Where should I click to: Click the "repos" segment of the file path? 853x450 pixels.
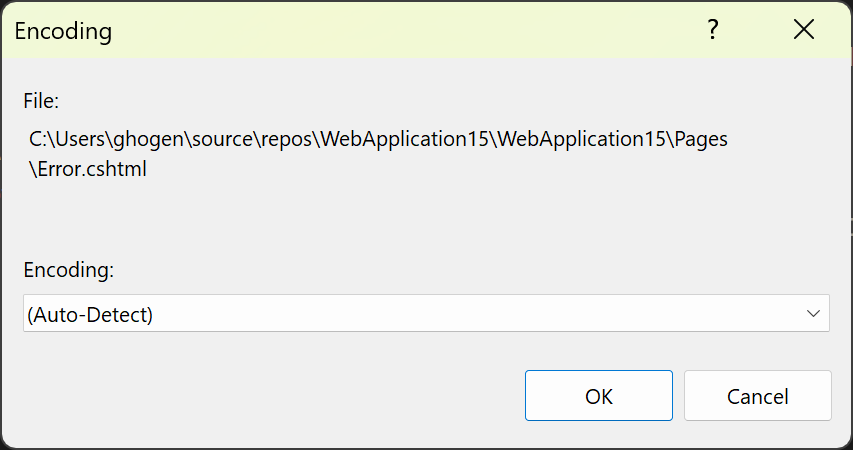click(x=287, y=140)
